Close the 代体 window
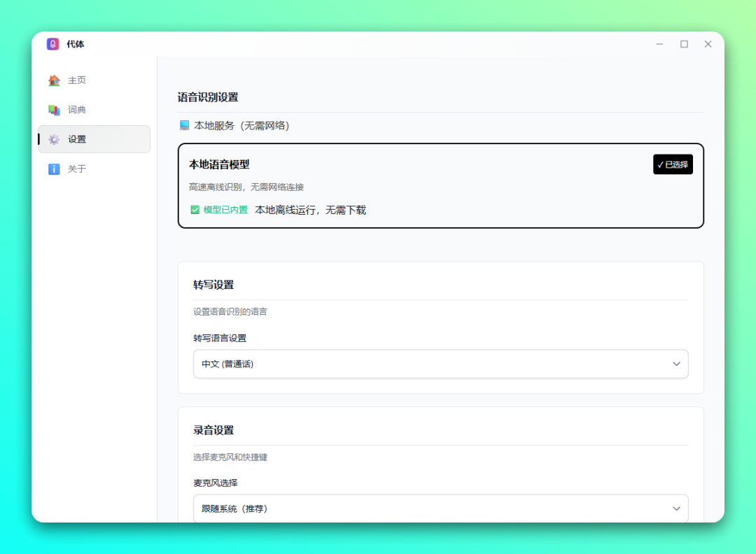Viewport: 756px width, 554px height. [708, 44]
